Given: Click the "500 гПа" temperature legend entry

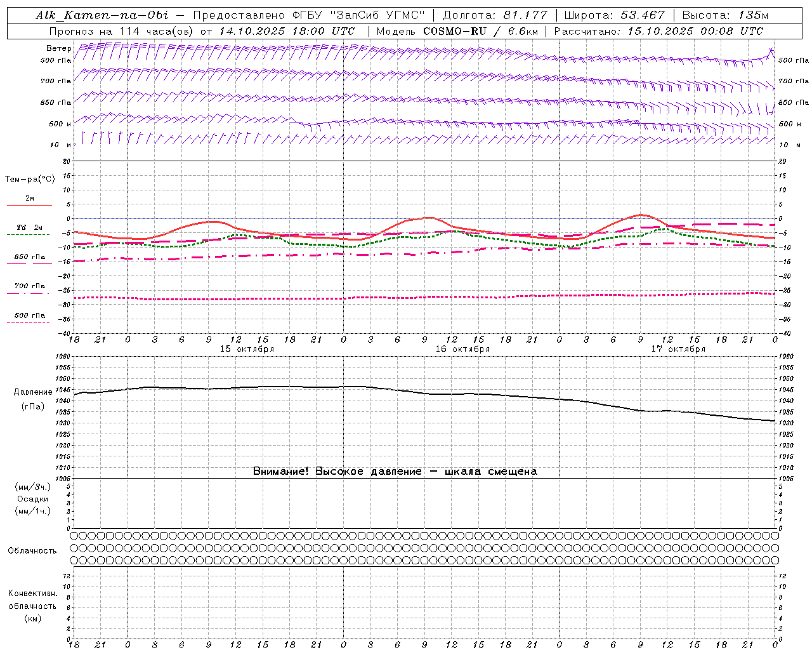Looking at the screenshot, I should tap(30, 315).
